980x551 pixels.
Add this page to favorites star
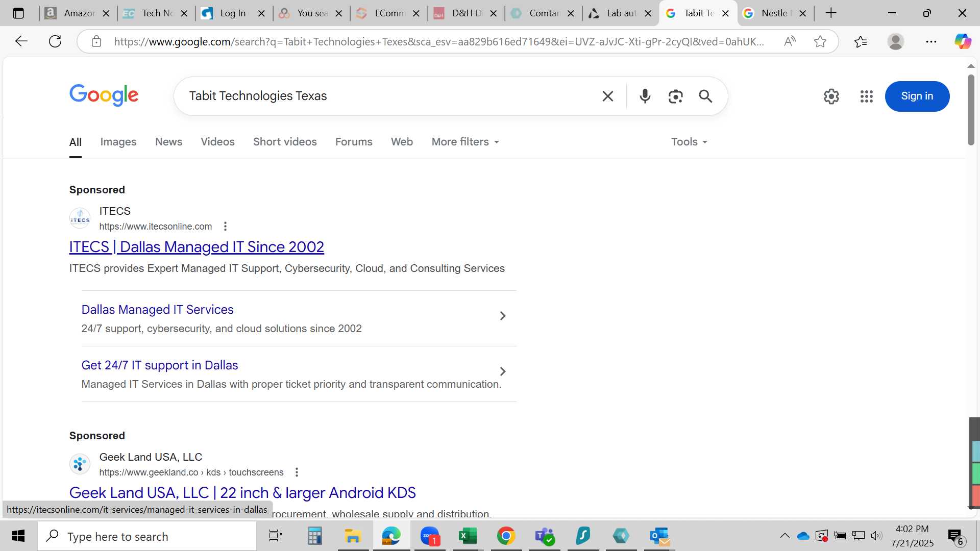820,41
